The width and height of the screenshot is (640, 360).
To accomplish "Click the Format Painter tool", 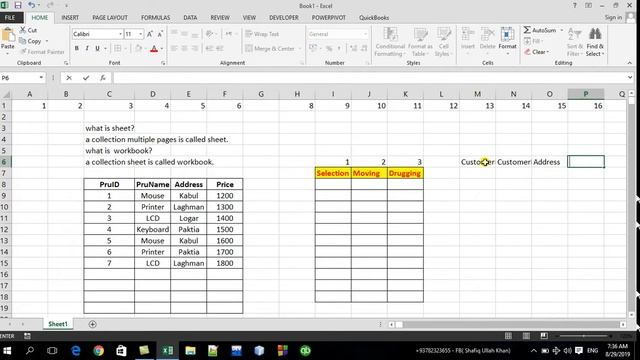I will click(x=42, y=52).
